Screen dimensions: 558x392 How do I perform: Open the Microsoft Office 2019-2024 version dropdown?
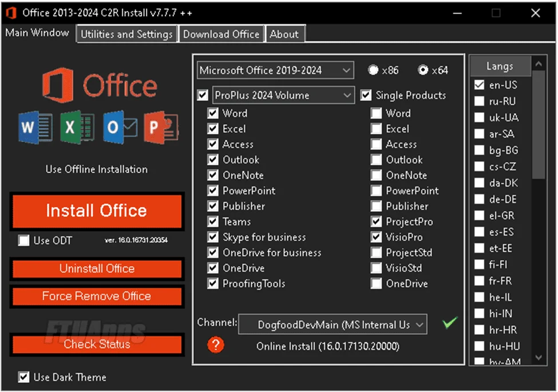275,70
